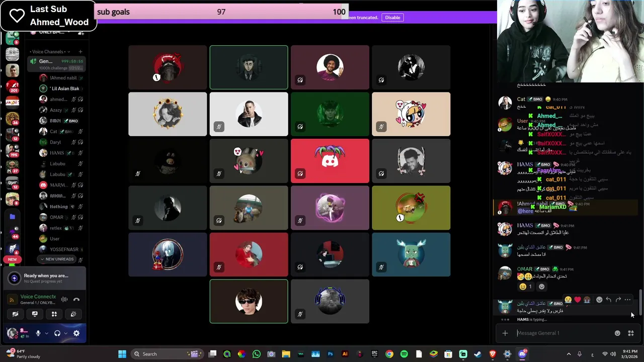Disconnect from voice with hang-up icon

[76, 299]
